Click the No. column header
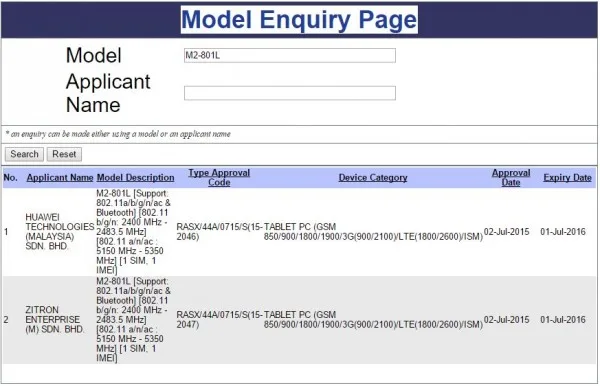This screenshot has width=600, height=386. click(x=10, y=178)
